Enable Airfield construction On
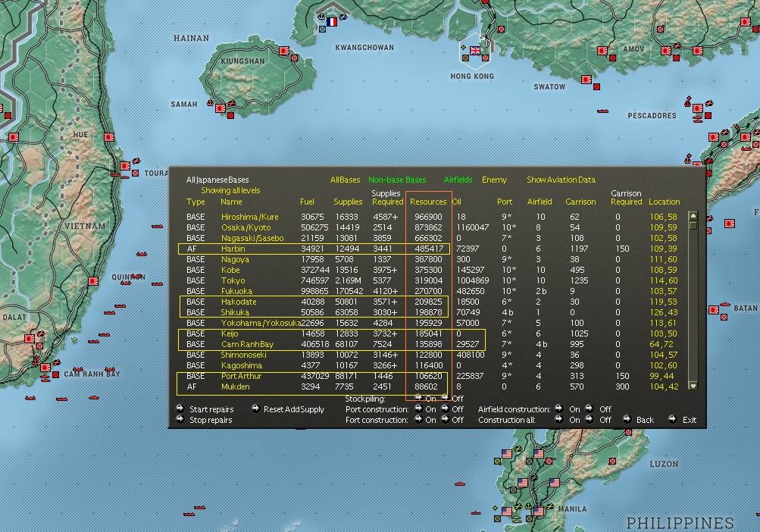The width and height of the screenshot is (760, 532). [x=559, y=409]
